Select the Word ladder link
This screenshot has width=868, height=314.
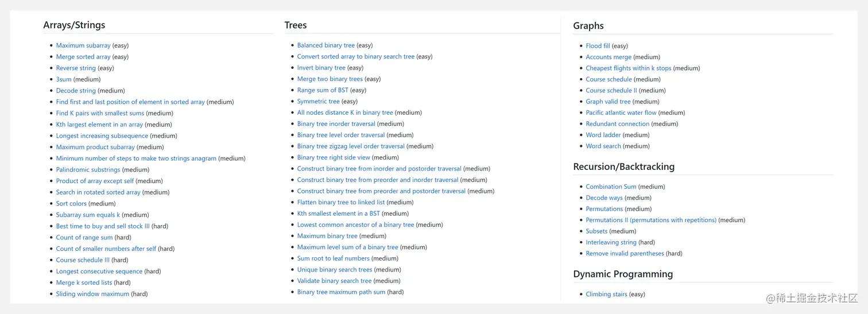coord(603,135)
